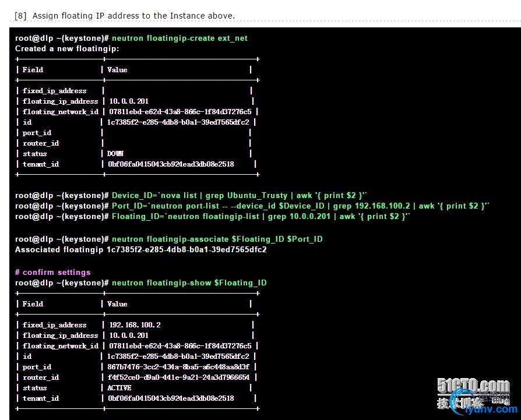Viewport: 521px width, 420px height.
Task: Click the status value 'DOWN'
Action: pyautogui.click(x=115, y=154)
